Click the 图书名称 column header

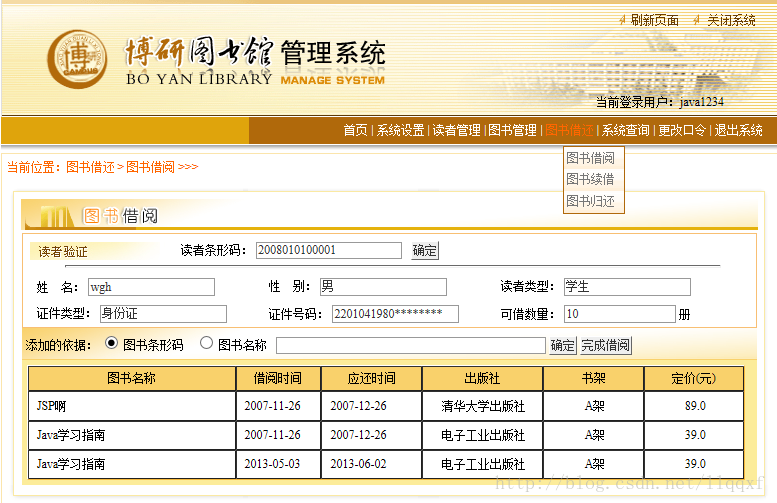click(132, 379)
